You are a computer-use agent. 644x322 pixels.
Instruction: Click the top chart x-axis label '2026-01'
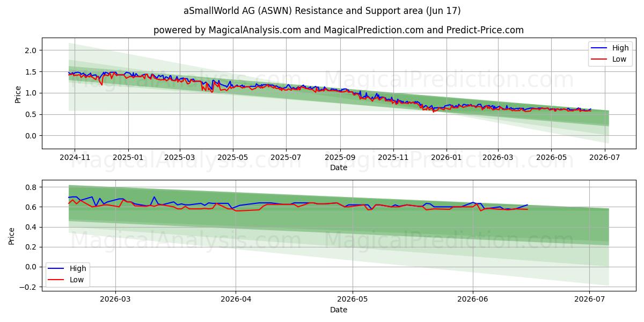(x=447, y=157)
